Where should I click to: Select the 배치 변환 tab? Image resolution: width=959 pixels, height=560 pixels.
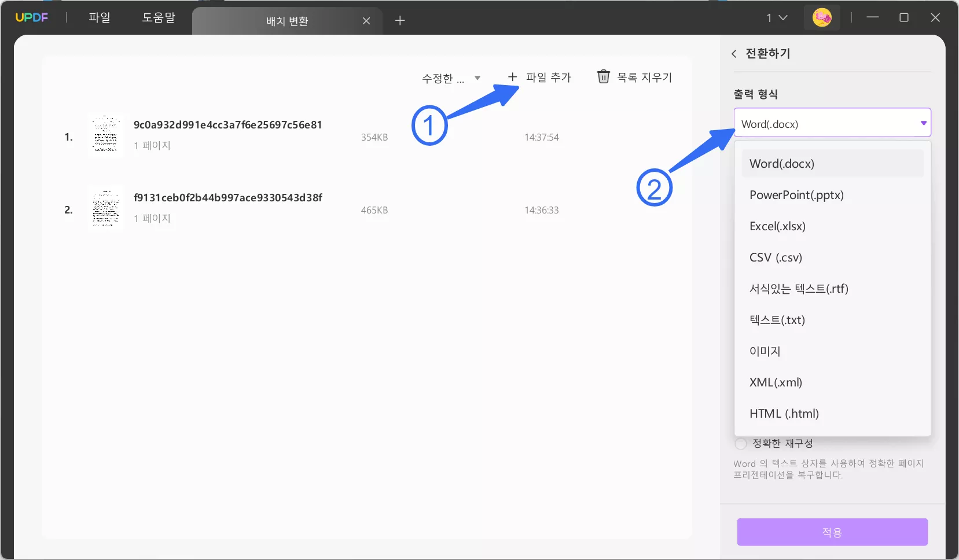tap(287, 21)
